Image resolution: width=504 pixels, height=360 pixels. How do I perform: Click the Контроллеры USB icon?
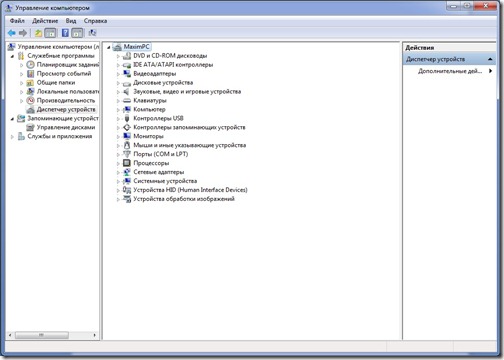coord(127,118)
